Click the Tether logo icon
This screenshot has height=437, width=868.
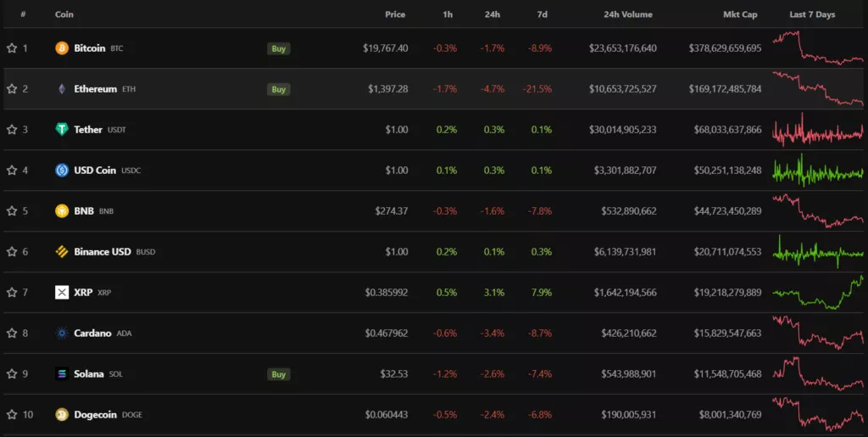tap(62, 130)
